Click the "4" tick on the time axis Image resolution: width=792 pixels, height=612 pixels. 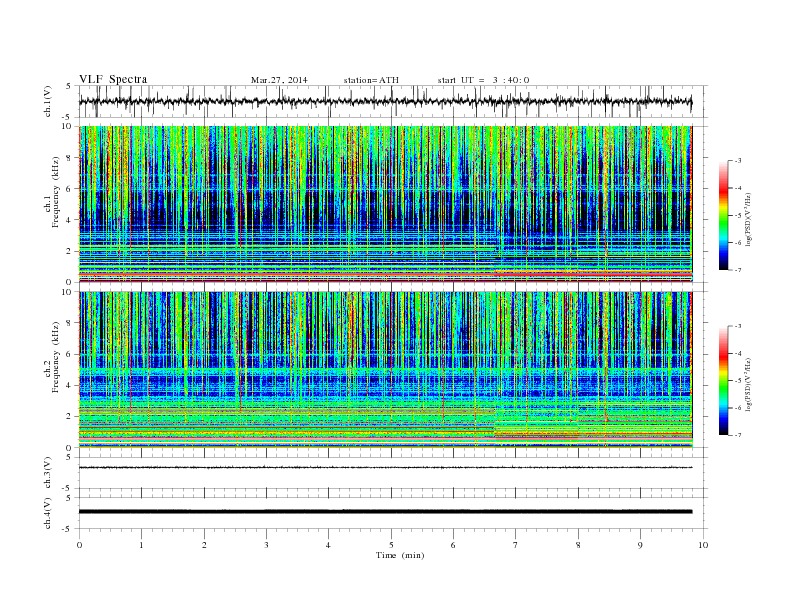(329, 545)
